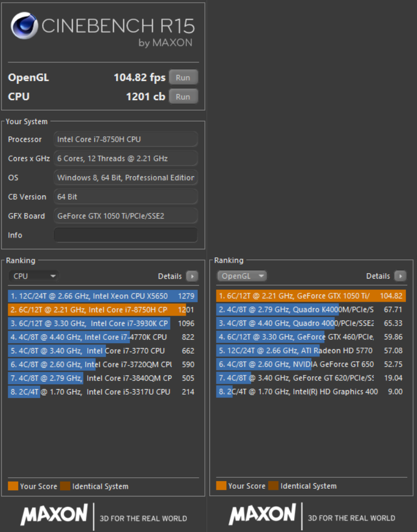
Task: Run the OpenGL benchmark test
Action: tap(183, 78)
